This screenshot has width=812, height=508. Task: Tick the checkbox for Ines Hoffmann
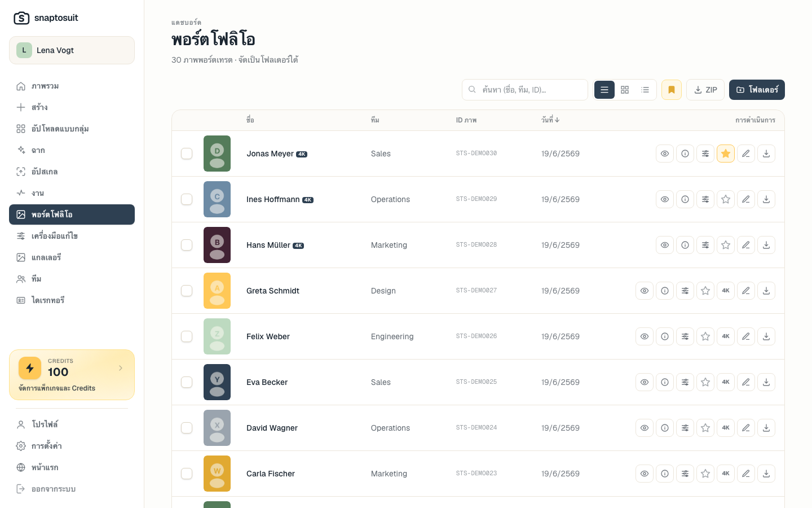187,199
